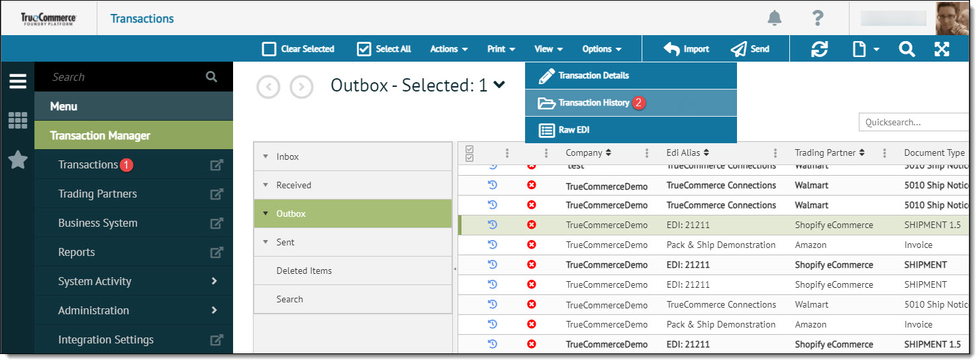980x364 pixels.
Task: Toggle the grid header select-all checkbox
Action: pos(470,153)
